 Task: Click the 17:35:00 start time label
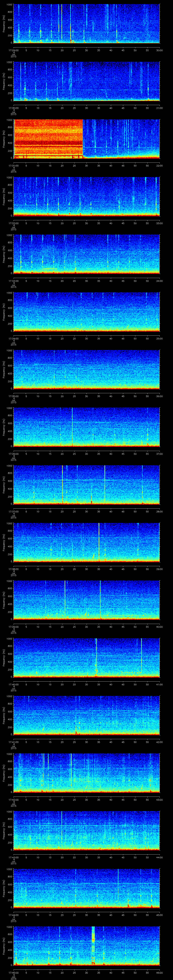(x=13, y=396)
